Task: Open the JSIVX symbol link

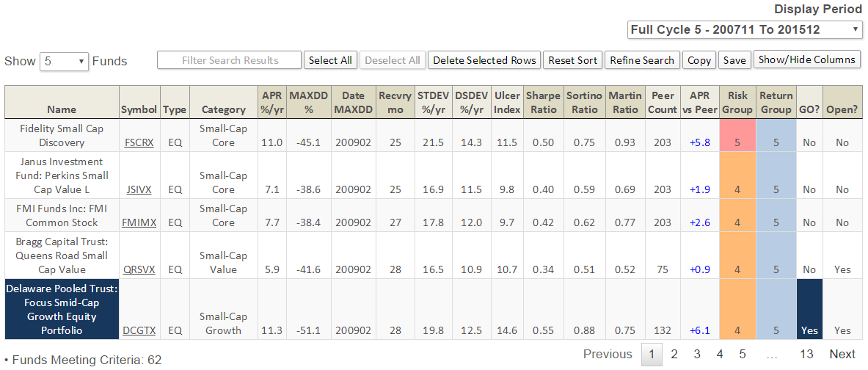Action: coord(139,189)
